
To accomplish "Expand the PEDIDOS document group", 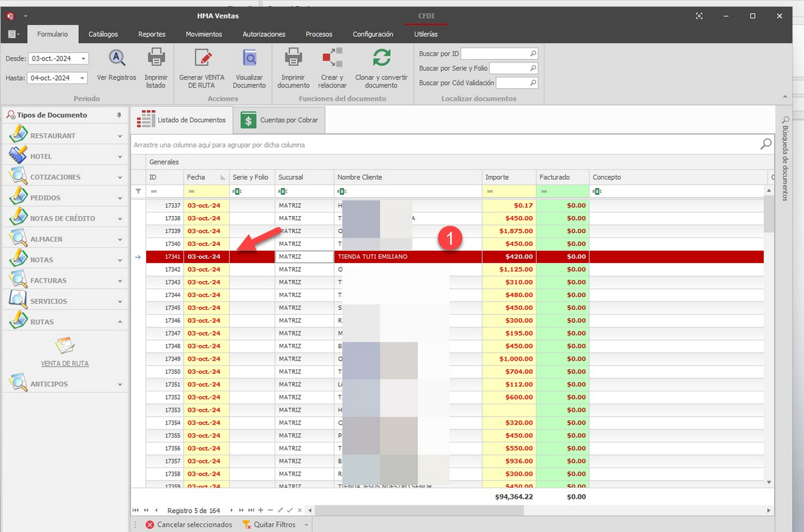I will (x=65, y=198).
